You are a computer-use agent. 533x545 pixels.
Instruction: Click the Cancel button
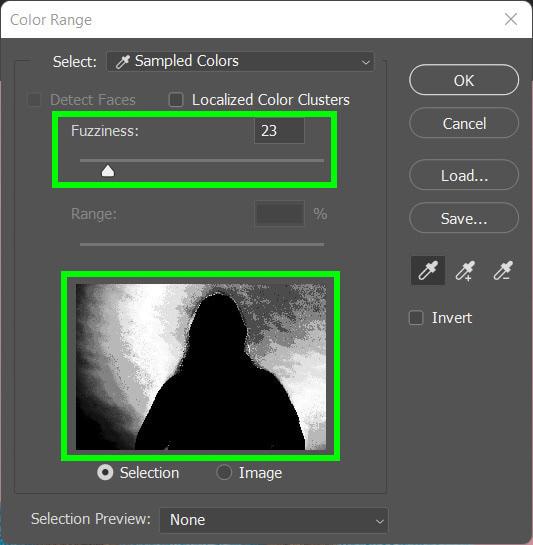[464, 123]
